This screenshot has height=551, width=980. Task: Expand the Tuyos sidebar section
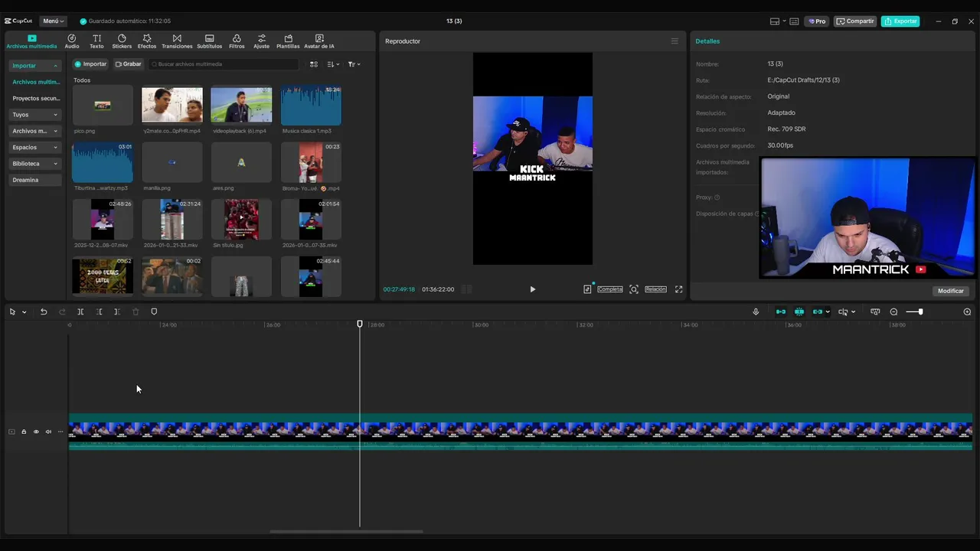tap(34, 115)
